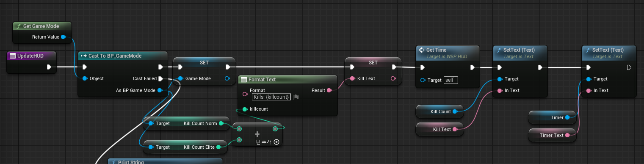Select the UpdateHUD event node header
Screen dimensions: 644x164
tap(32, 56)
